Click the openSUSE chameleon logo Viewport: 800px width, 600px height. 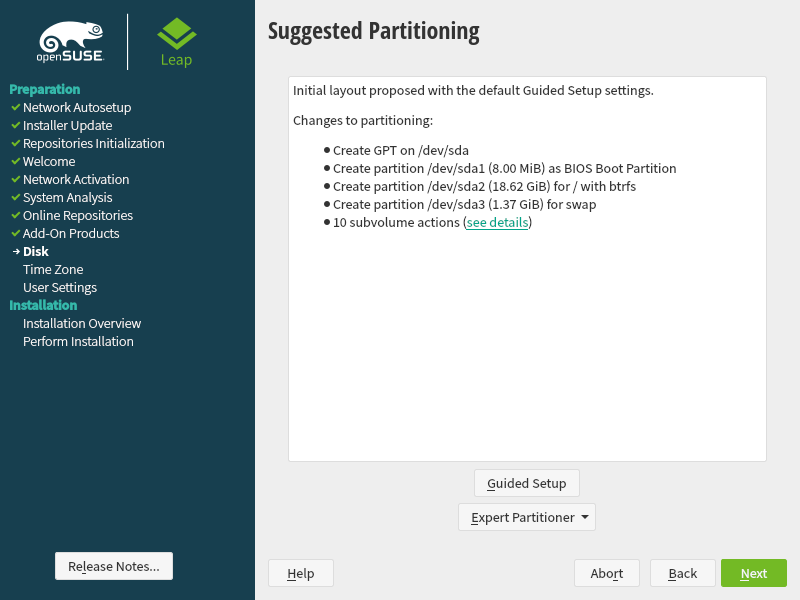click(70, 41)
